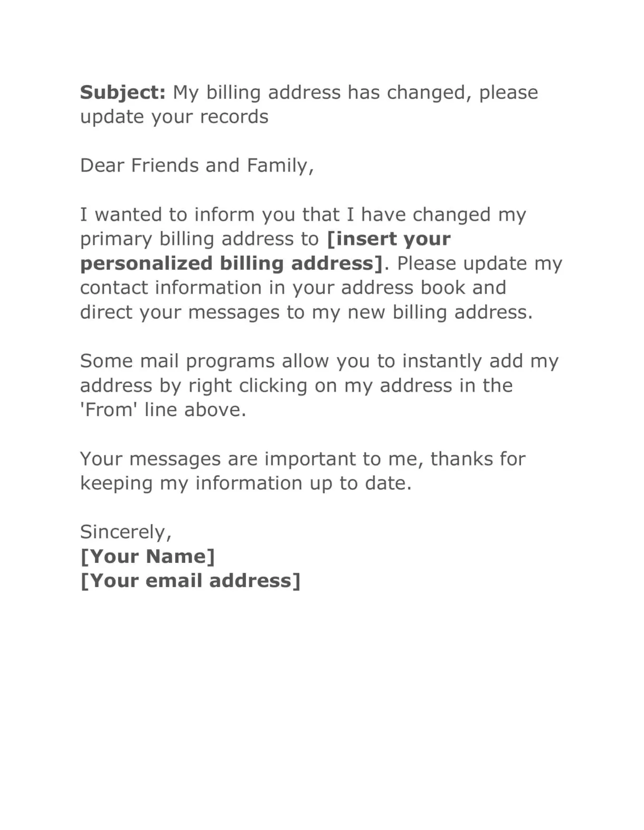This screenshot has height=830, width=644.
Task: Click the word 'changed,' in the subject line
Action: (429, 92)
